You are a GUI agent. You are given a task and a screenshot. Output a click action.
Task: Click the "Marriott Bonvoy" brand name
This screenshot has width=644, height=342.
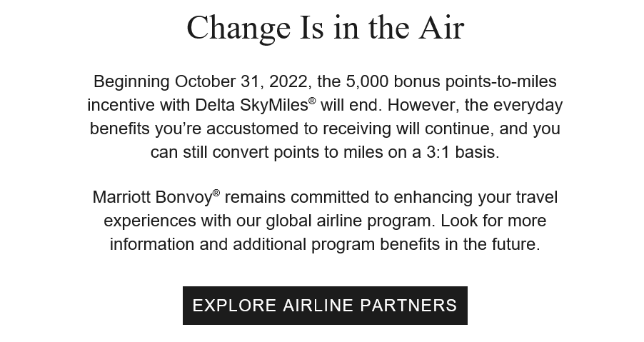(152, 197)
